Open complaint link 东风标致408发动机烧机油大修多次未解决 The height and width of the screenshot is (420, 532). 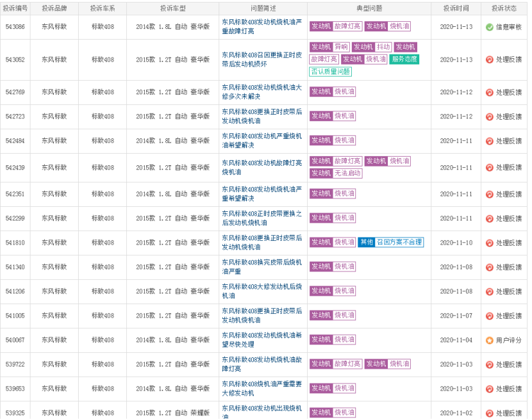pyautogui.click(x=262, y=92)
